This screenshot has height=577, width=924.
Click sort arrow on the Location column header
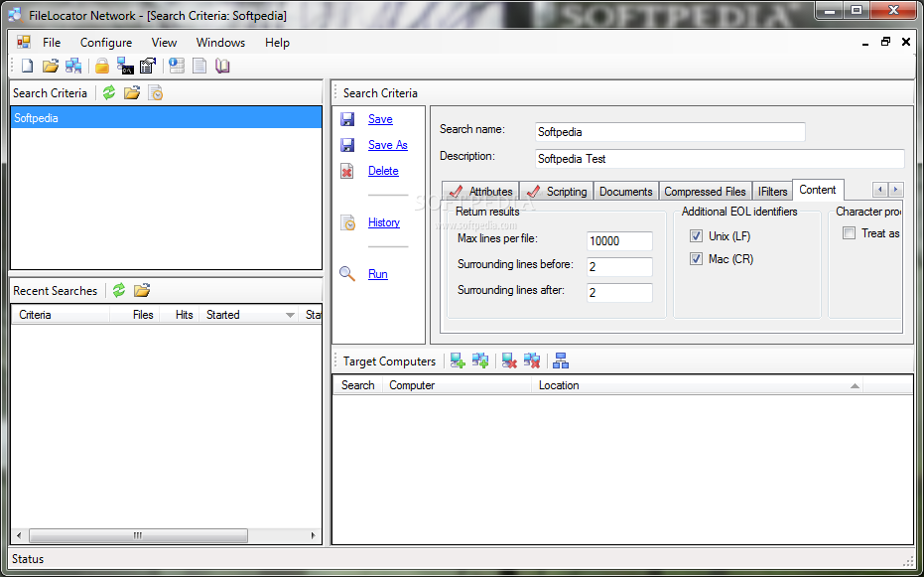pyautogui.click(x=855, y=386)
